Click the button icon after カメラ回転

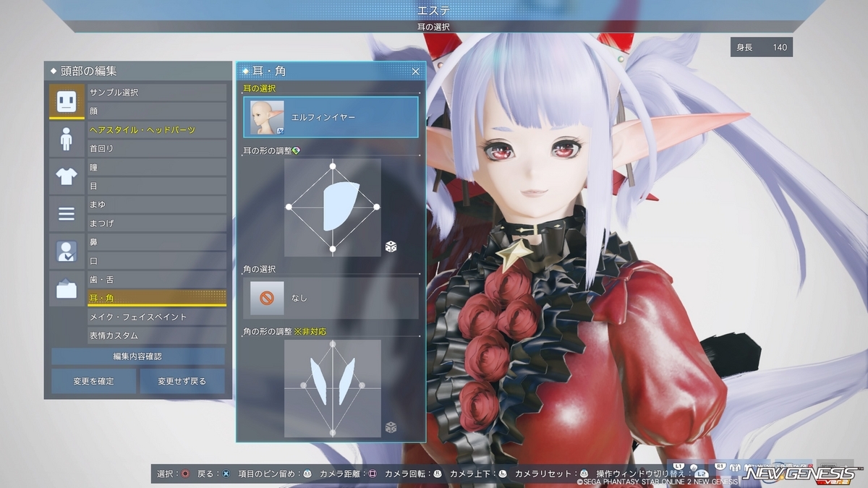tap(437, 474)
